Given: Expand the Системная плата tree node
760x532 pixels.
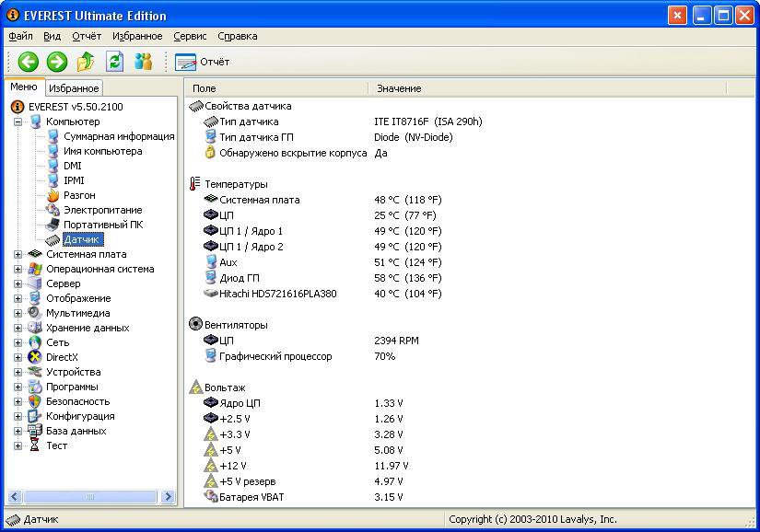Looking at the screenshot, I should click(x=18, y=254).
